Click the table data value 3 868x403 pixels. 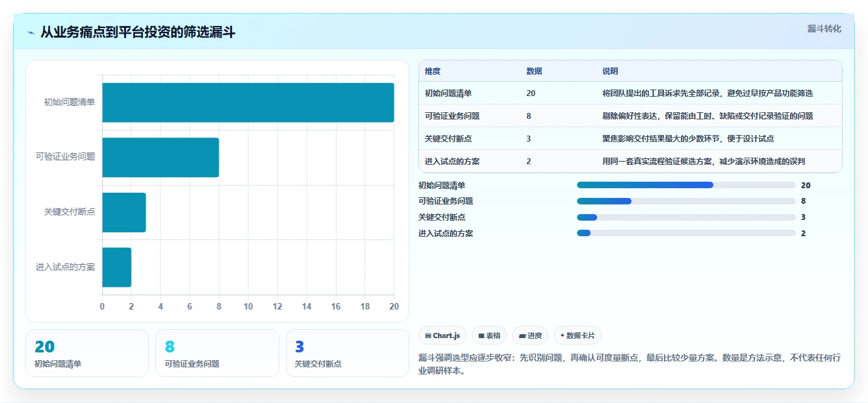529,139
